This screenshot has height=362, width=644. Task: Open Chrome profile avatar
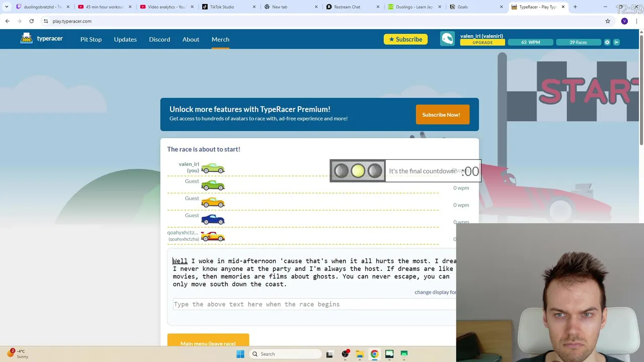click(624, 21)
